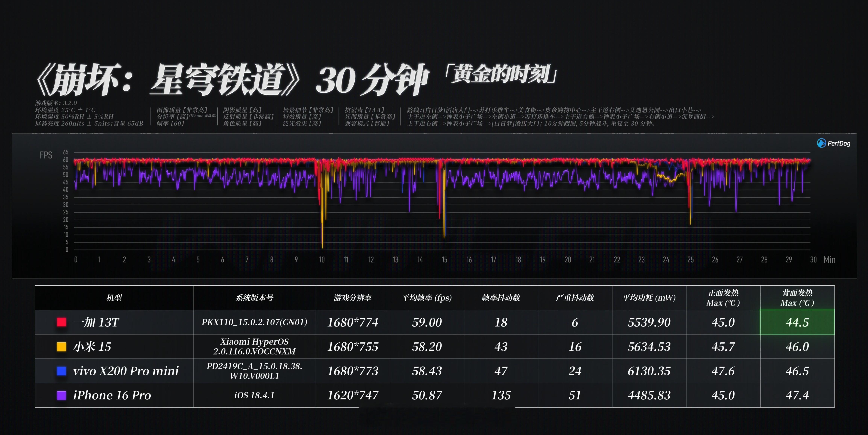Click the yellow swatch for 小米 15
Image resolution: width=868 pixels, height=435 pixels.
pyautogui.click(x=61, y=347)
